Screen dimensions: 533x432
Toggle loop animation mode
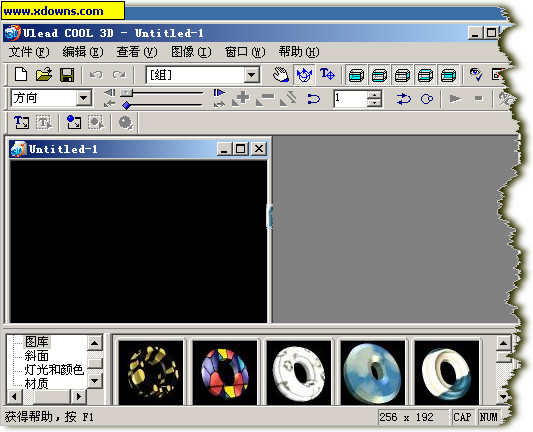[x=427, y=99]
